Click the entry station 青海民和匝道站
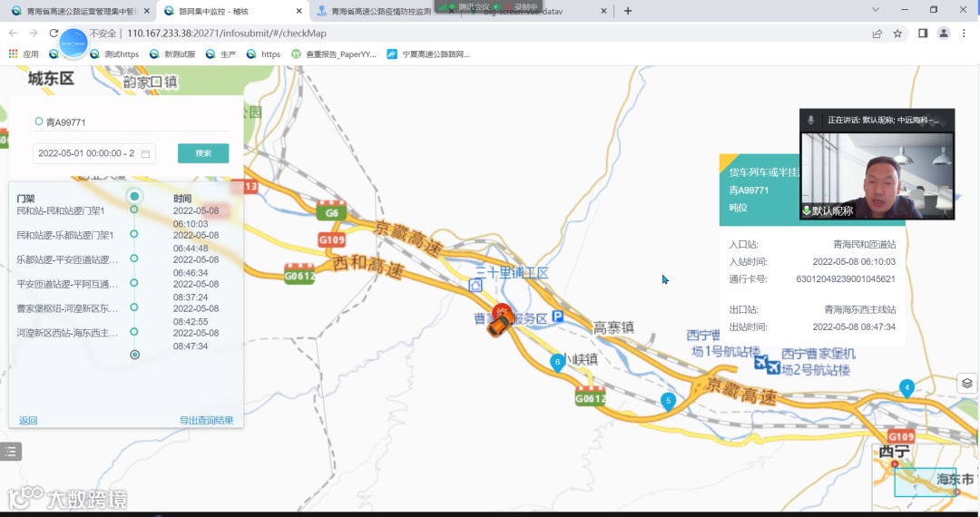This screenshot has height=517, width=980. pyautogui.click(x=865, y=244)
